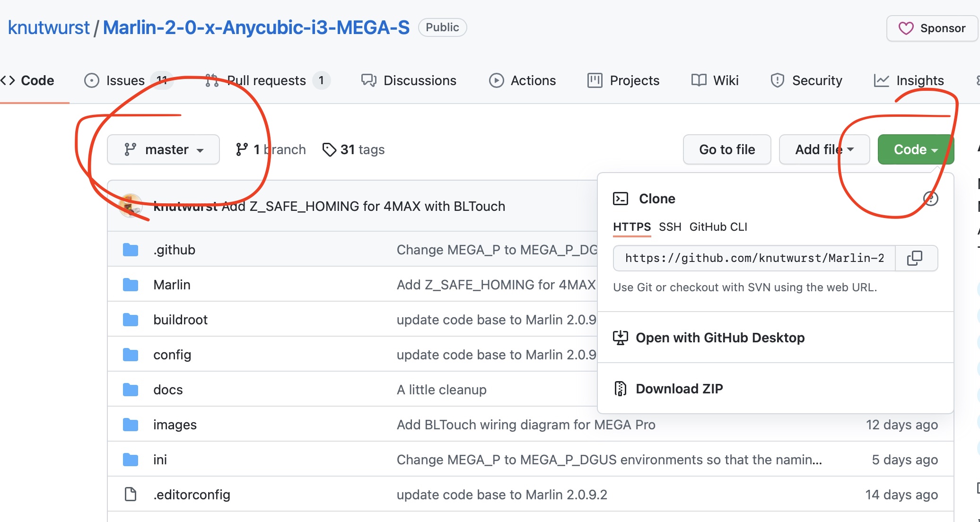Click the Issues circle icon
This screenshot has width=980, height=522.
(92, 80)
